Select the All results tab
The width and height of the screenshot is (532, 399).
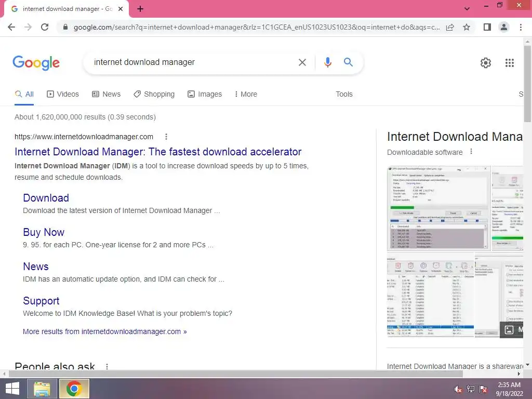click(24, 95)
